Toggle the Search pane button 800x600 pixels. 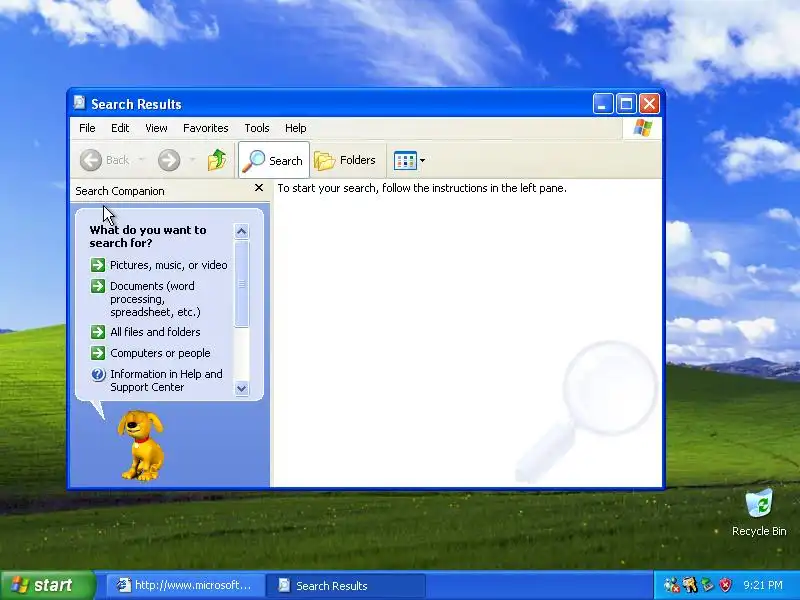pos(273,160)
